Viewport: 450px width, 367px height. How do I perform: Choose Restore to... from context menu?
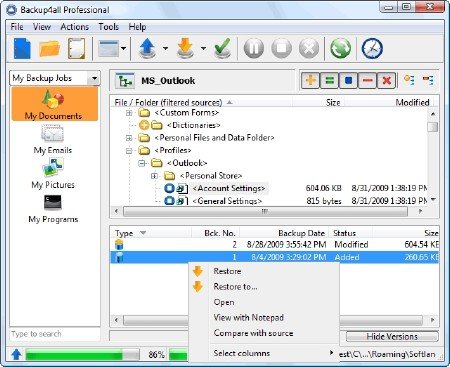tap(264, 287)
